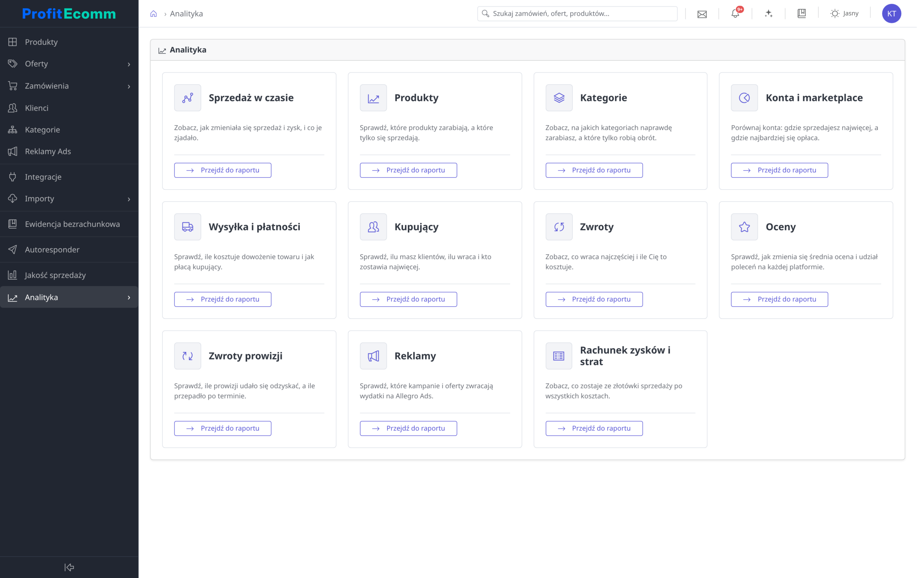Screen dimensions: 924x578
Task: Click the search orders and products field
Action: tap(577, 14)
